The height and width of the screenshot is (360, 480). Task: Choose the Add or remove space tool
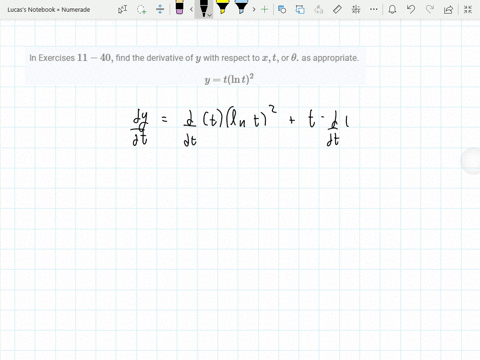pyautogui.click(x=160, y=9)
